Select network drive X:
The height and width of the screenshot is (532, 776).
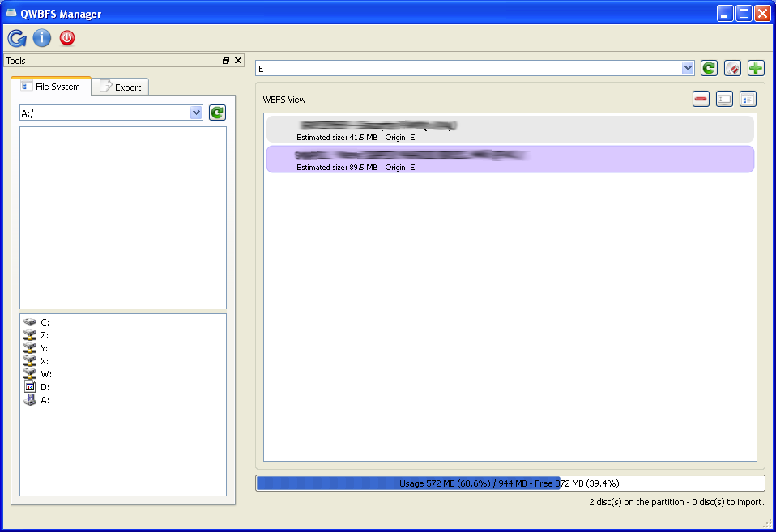[36, 361]
